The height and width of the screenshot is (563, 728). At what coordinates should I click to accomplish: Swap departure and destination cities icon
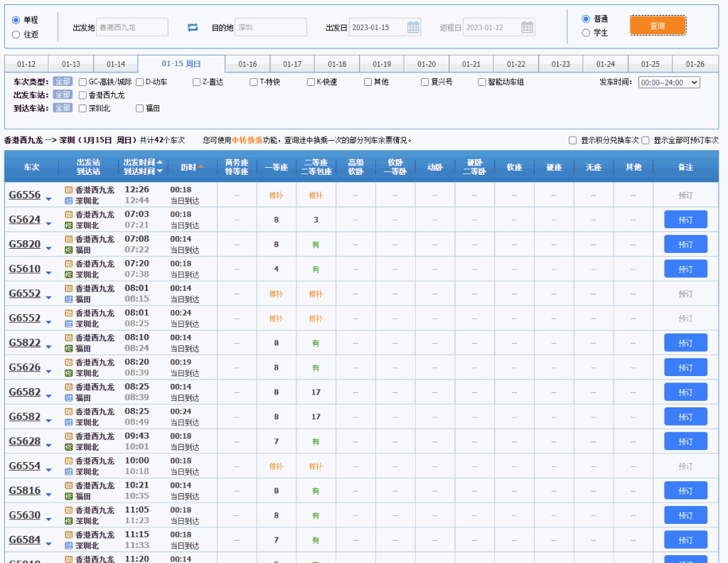point(192,26)
